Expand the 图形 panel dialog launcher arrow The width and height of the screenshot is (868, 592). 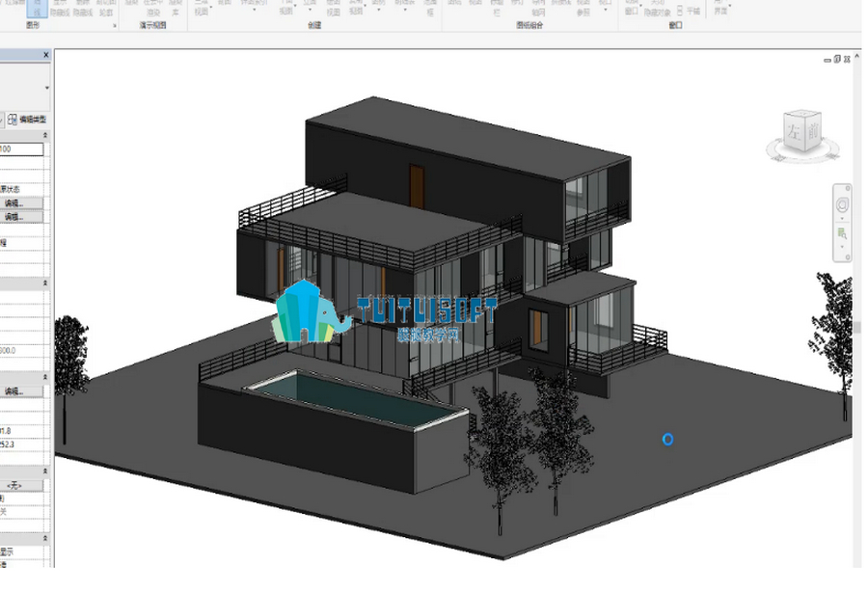click(x=115, y=25)
